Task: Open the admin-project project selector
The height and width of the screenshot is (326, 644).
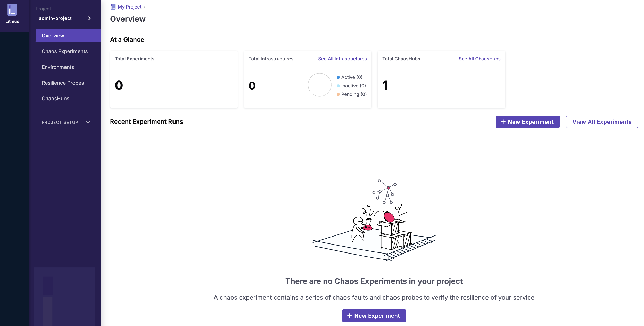Action: pos(65,18)
